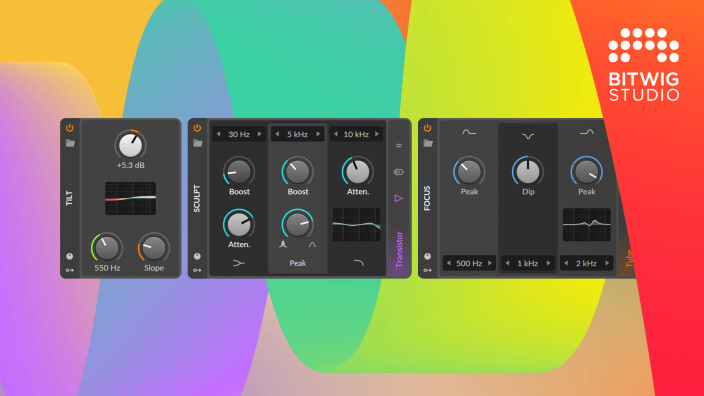Click the Tilt gain knob reading +5.3 dB
This screenshot has width=704, height=396.
point(130,145)
